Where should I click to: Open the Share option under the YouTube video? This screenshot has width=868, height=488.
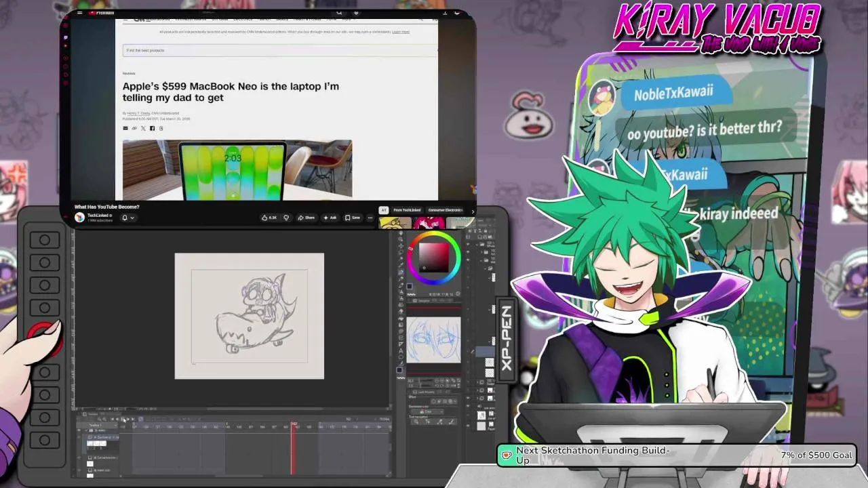click(307, 218)
